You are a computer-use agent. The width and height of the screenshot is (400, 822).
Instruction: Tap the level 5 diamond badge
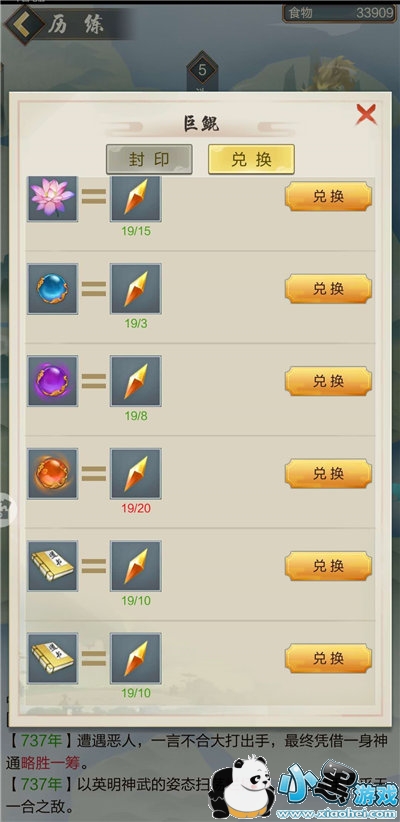point(202,70)
